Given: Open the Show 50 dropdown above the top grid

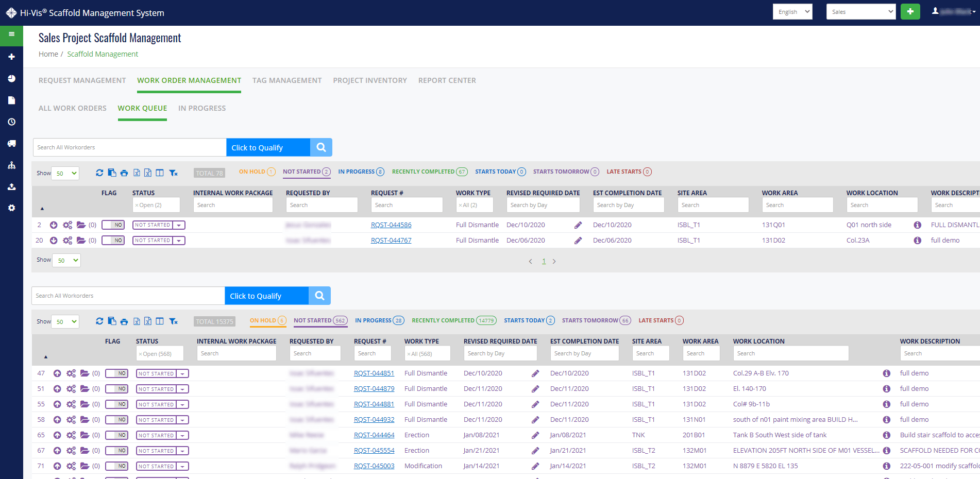Looking at the screenshot, I should click(x=66, y=174).
